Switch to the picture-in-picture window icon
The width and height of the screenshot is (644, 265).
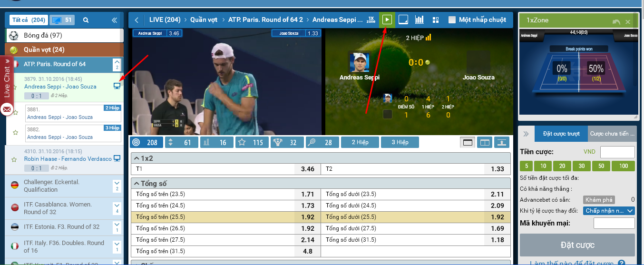click(403, 20)
